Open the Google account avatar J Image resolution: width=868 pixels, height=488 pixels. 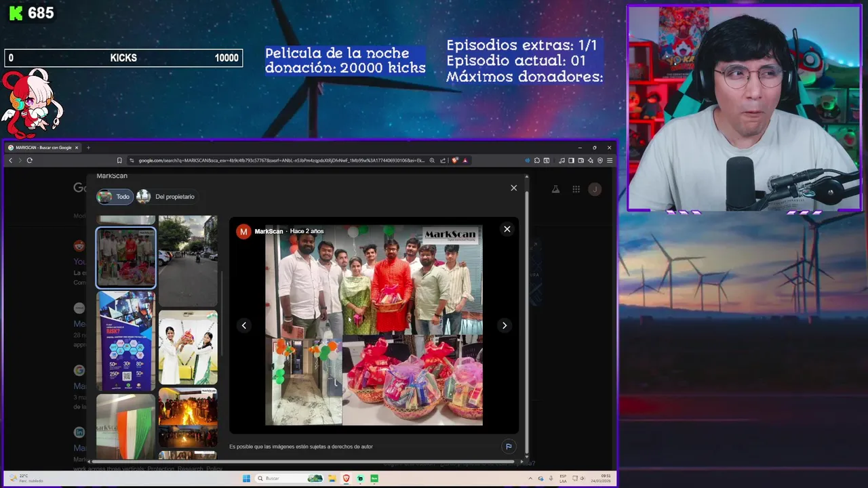595,189
